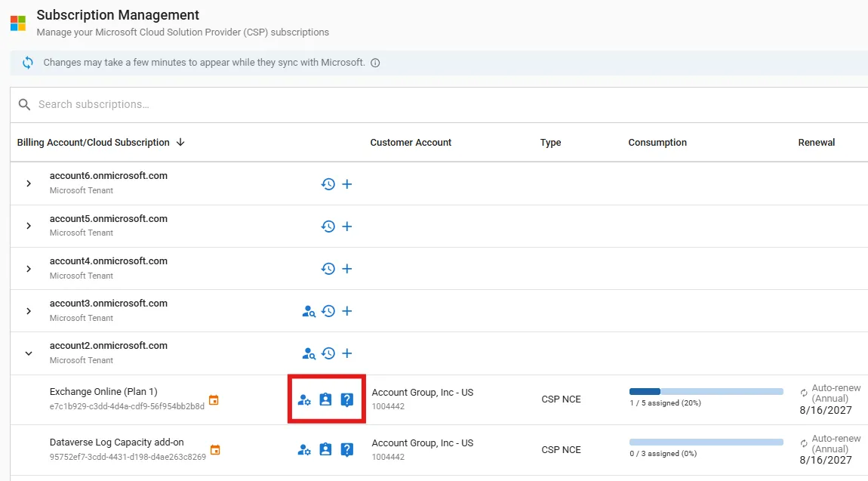Click the user search icon for account3.onmicrosoft.com
This screenshot has height=481, width=868.
coord(309,311)
